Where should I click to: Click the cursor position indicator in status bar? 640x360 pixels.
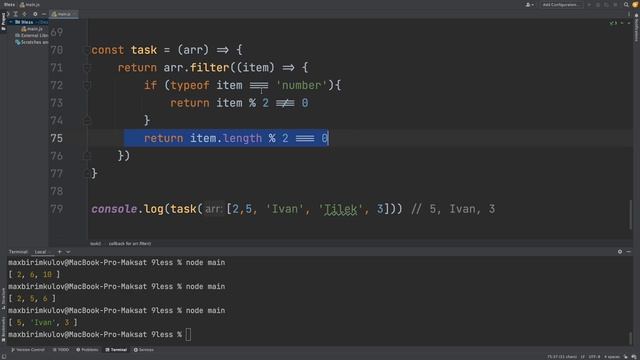(562, 357)
